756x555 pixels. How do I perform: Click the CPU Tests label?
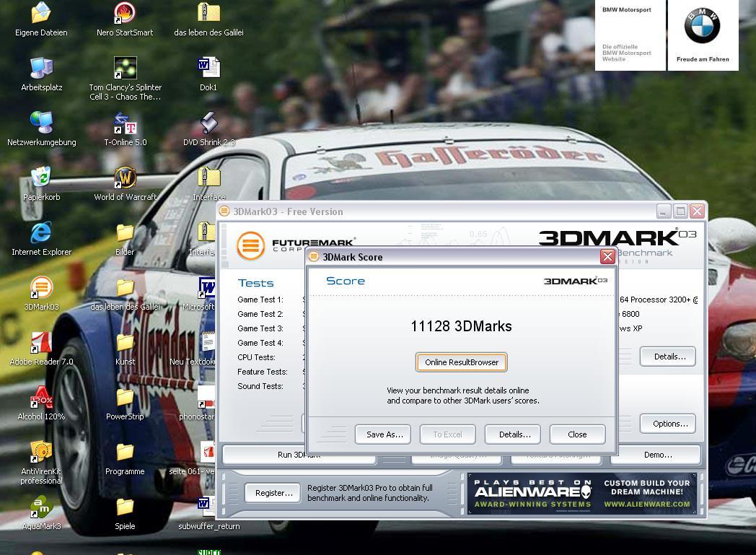257,357
